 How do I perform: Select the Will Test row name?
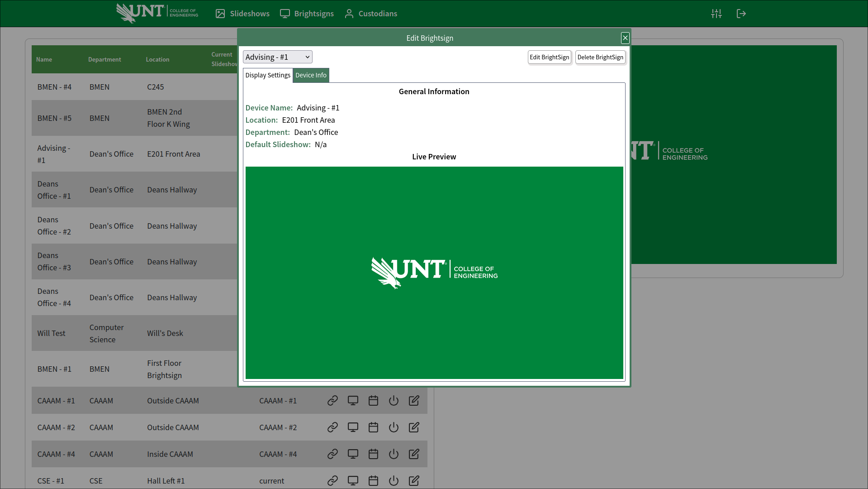pos(51,333)
